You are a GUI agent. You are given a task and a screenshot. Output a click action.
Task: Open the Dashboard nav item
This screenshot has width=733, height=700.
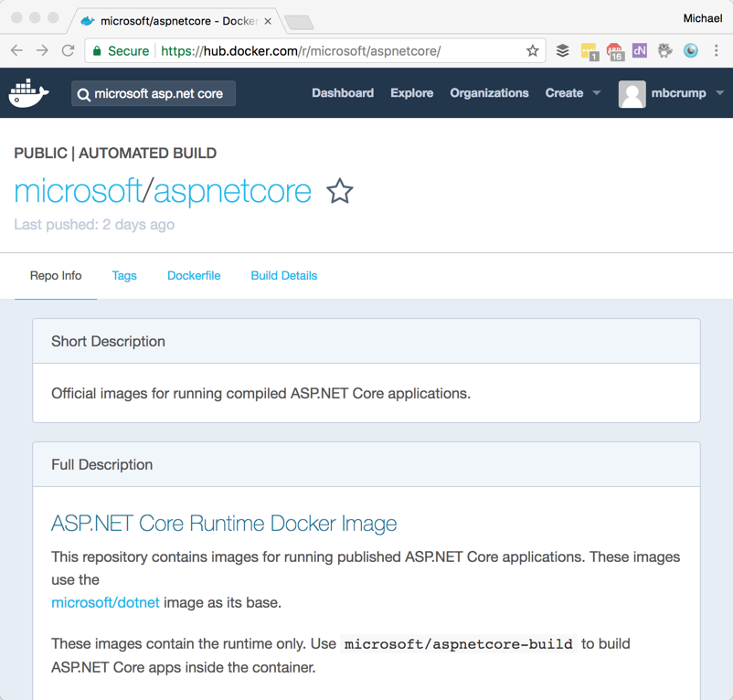pos(343,93)
